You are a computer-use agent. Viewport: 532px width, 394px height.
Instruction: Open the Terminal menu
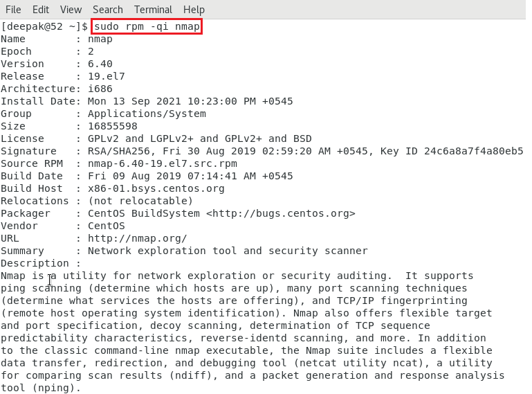[153, 10]
